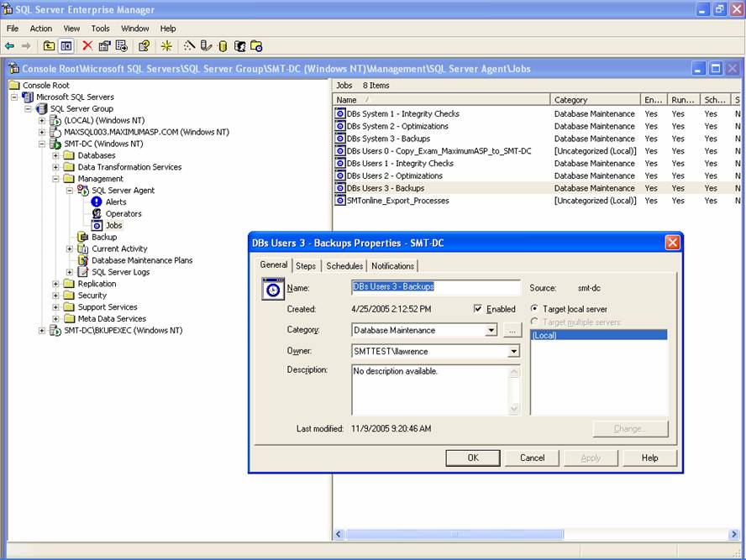
Task: Click the New Login toolbar icon
Action: (x=239, y=46)
